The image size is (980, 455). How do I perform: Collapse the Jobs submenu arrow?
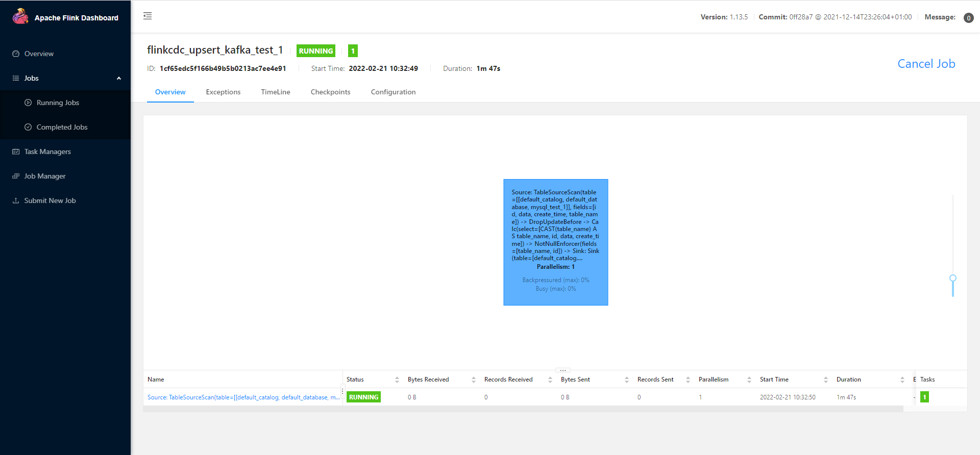(x=119, y=78)
